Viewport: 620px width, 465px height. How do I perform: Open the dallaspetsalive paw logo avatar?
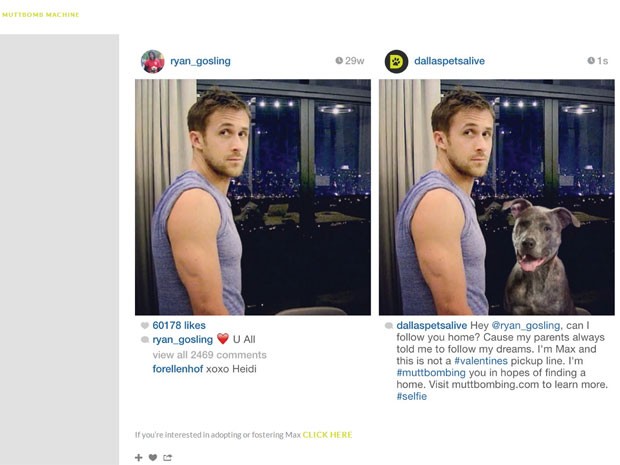397,61
